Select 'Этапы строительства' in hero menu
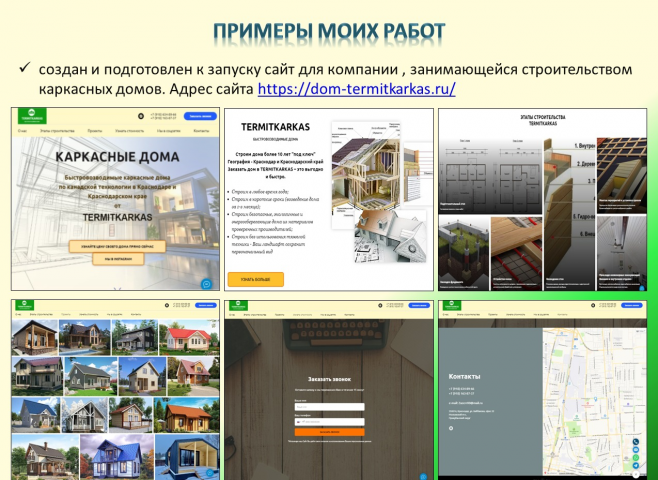 57,131
